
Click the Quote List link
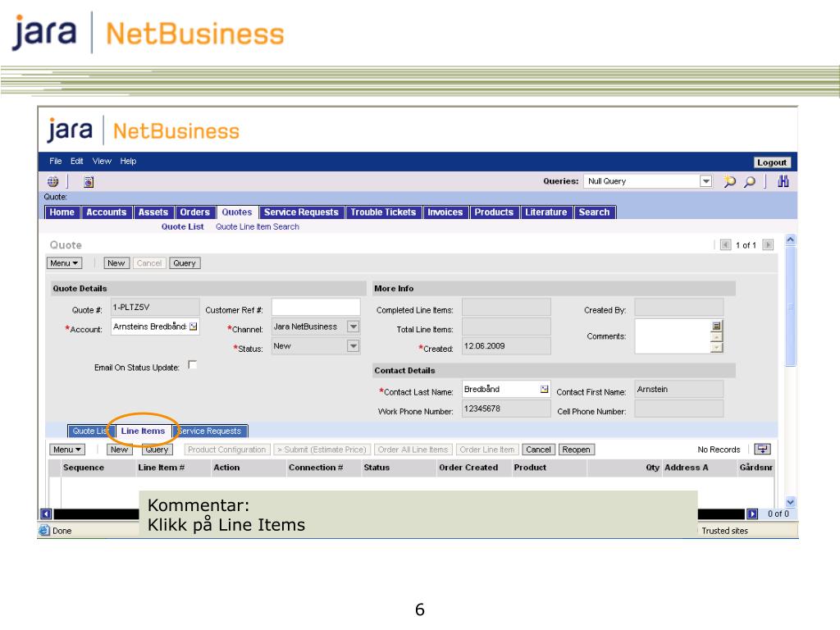183,226
